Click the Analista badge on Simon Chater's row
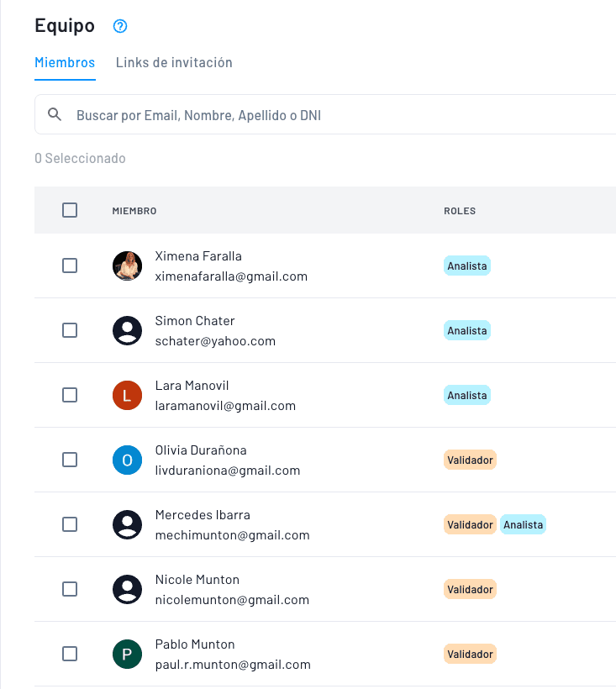Screen dimensions: 616x689 (466, 330)
